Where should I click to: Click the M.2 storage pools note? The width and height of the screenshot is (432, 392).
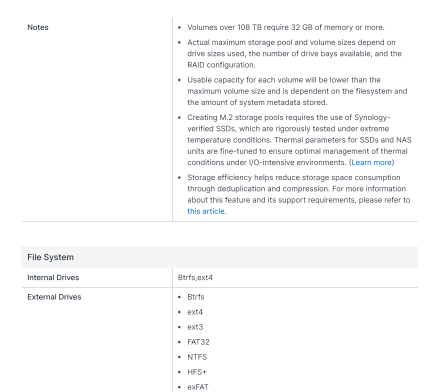pyautogui.click(x=299, y=140)
